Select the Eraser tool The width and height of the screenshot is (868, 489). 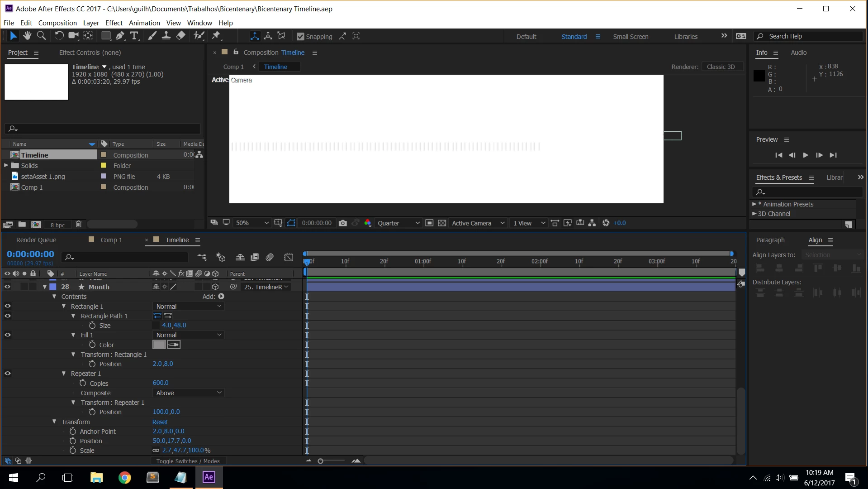[x=181, y=36]
